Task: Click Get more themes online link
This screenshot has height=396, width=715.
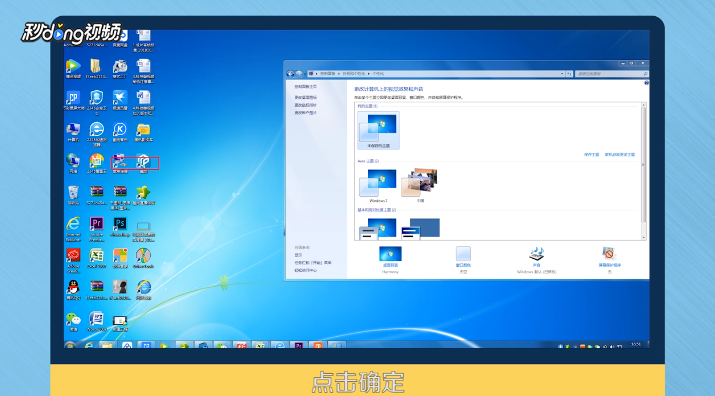Action: 620,155
